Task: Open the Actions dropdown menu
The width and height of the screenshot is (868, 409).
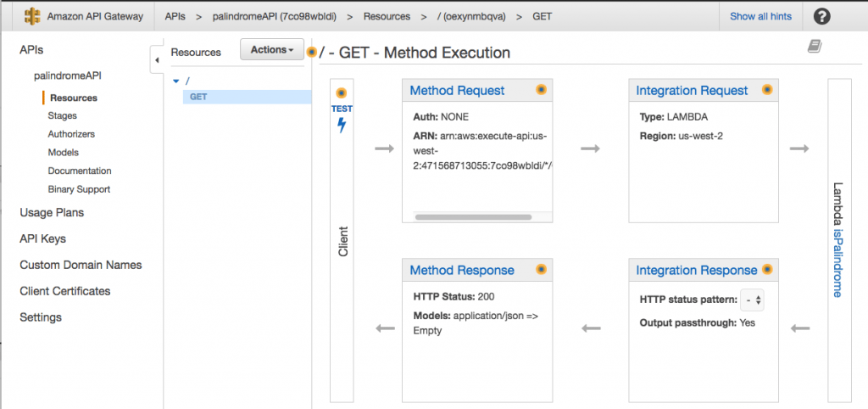Action: (x=272, y=50)
